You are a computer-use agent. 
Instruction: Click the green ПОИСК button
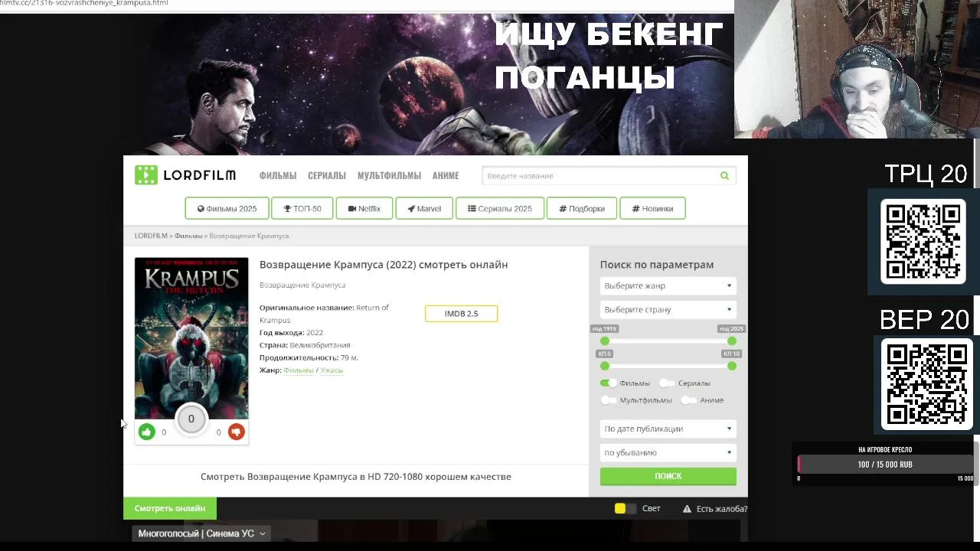668,476
